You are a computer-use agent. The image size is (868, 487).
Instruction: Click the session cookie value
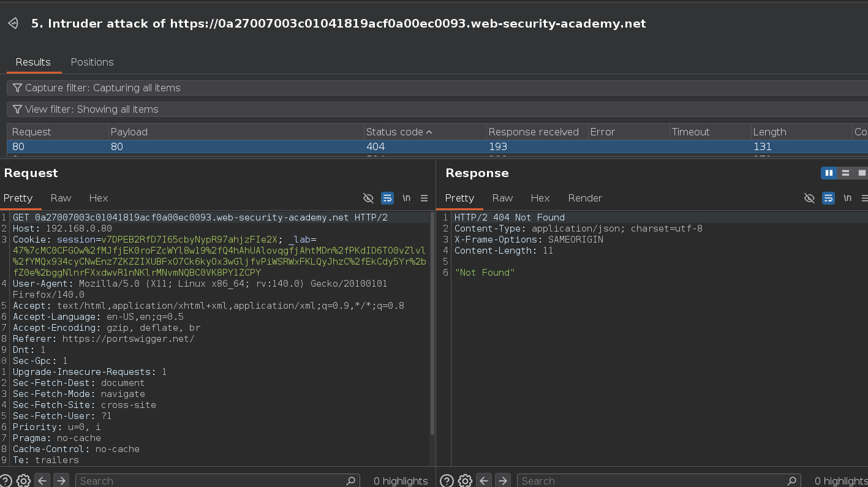point(189,240)
